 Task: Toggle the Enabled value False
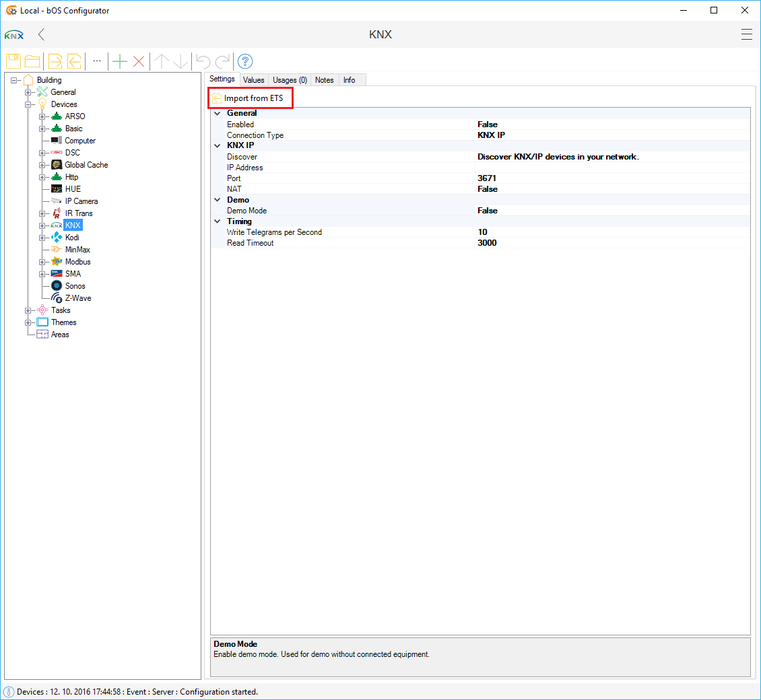coord(488,125)
